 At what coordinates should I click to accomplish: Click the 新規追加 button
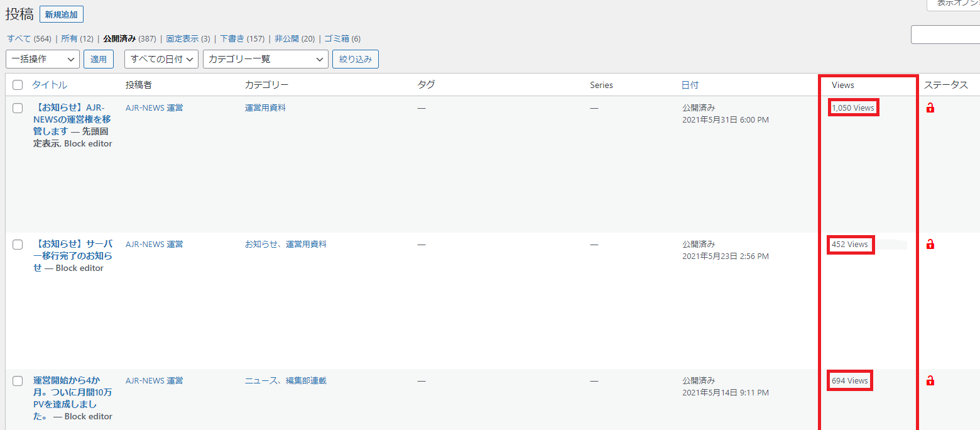click(61, 14)
